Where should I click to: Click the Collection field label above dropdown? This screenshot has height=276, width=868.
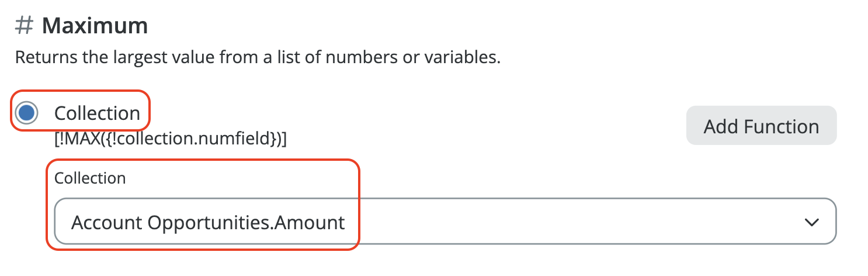[90, 178]
